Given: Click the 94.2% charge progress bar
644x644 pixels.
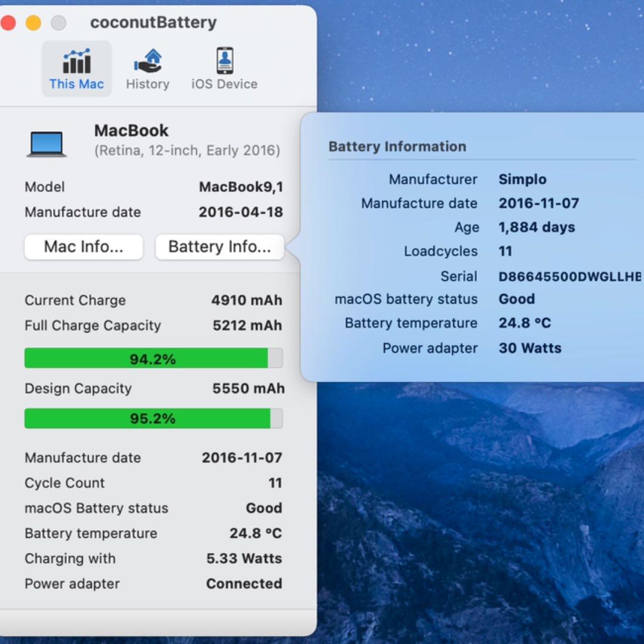Looking at the screenshot, I should 154,358.
